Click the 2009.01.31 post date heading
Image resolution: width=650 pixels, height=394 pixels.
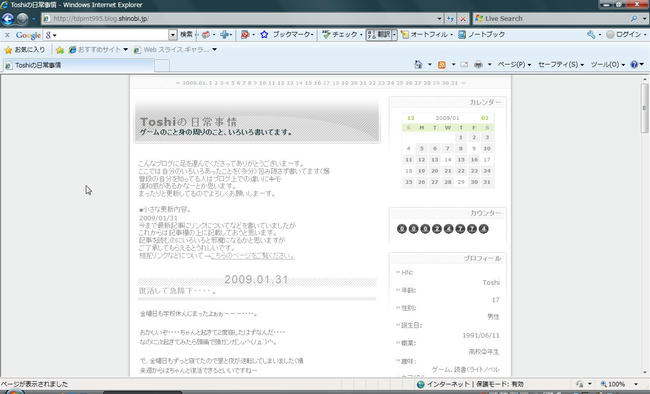point(256,280)
